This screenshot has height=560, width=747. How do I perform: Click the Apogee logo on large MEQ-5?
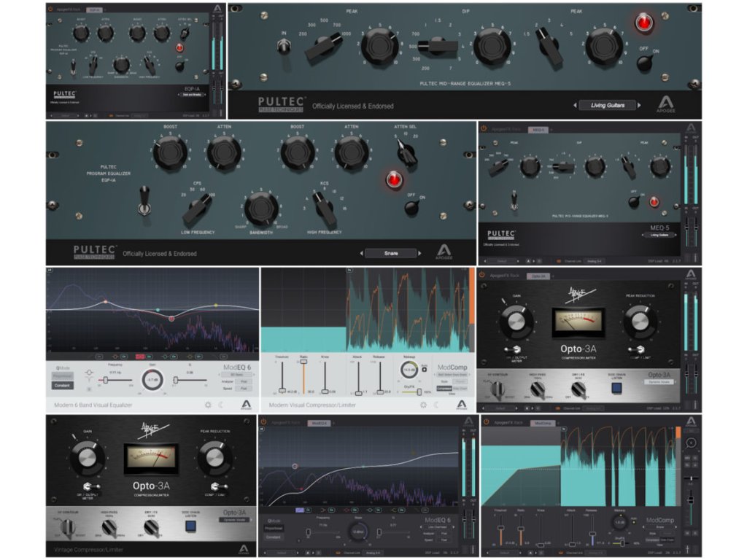click(x=665, y=104)
